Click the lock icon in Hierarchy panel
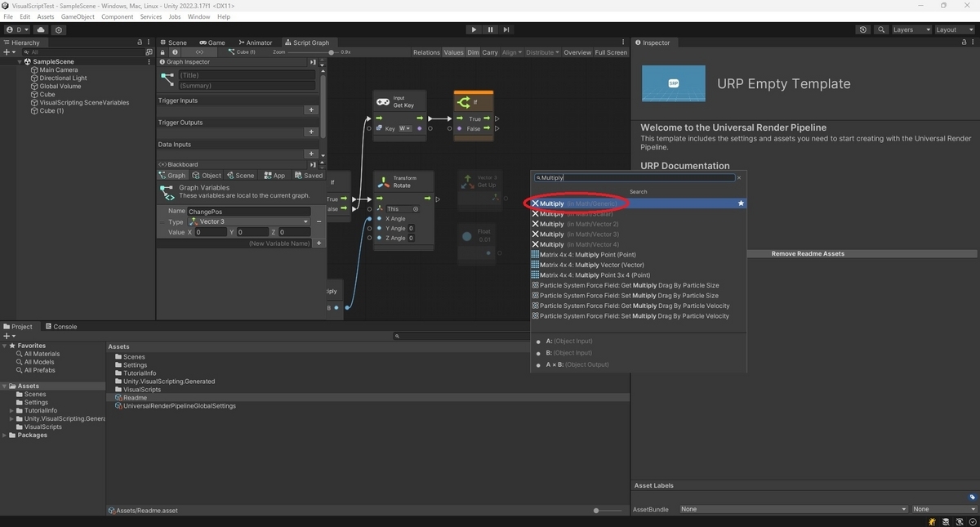This screenshot has width=980, height=527. 140,42
